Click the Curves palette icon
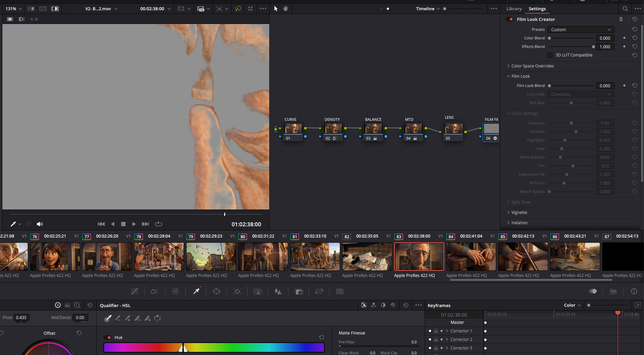 click(134, 291)
